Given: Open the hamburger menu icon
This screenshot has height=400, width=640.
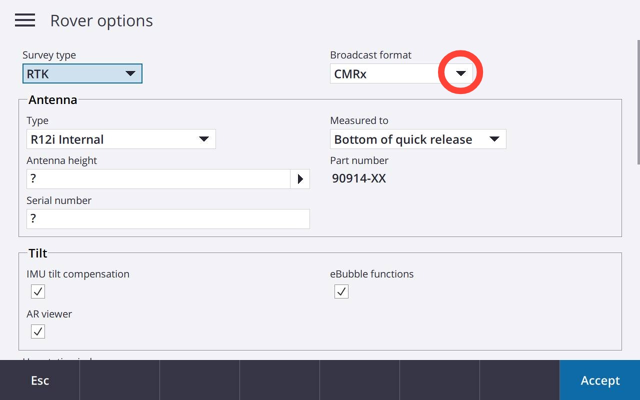Looking at the screenshot, I should point(25,20).
